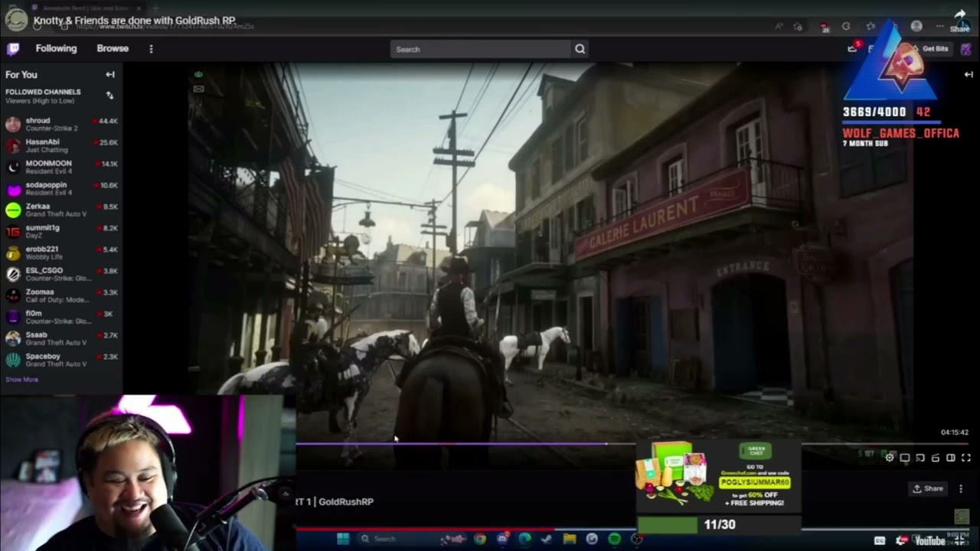Open the more options menu beside Share

coord(961,488)
